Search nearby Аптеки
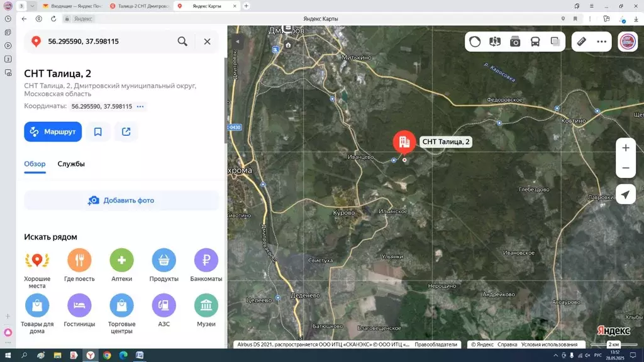Viewport: 644px width, 362px height. (121, 265)
